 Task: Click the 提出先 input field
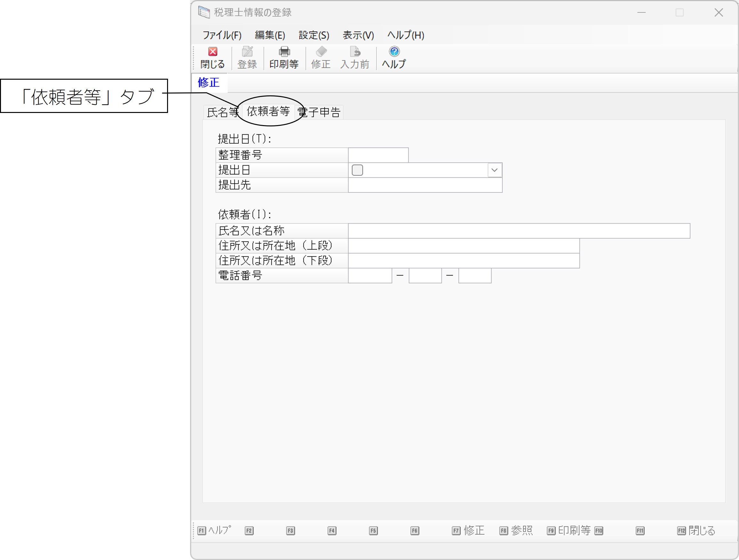(425, 185)
